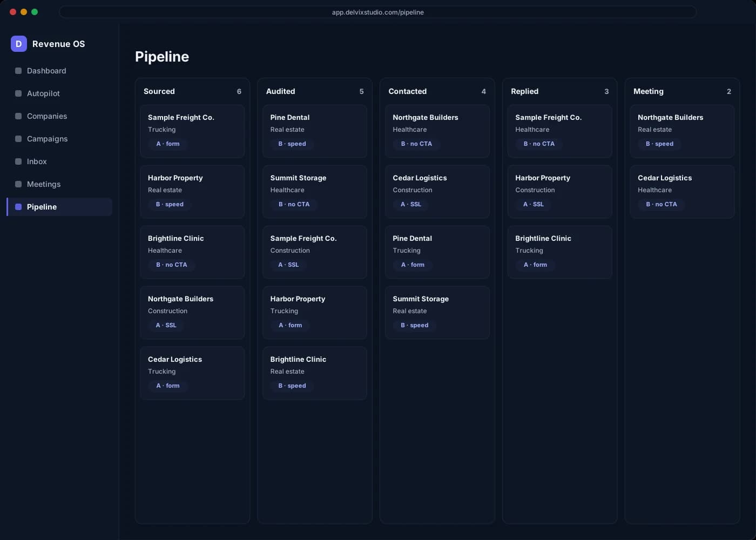This screenshot has width=756, height=540.
Task: Open Cedar Logistics card in Meeting column
Action: tap(683, 192)
